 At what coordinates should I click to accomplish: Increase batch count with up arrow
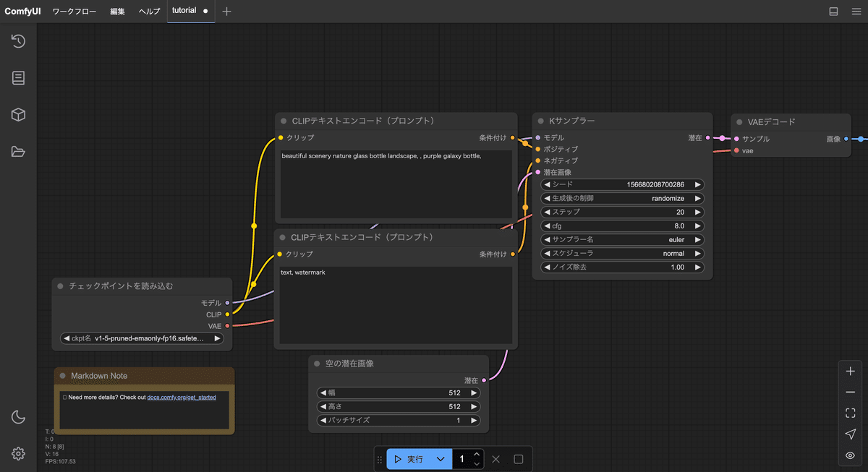(x=477, y=454)
